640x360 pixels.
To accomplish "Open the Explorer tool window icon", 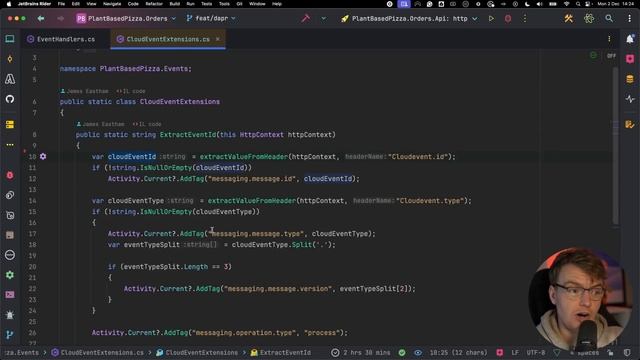I will pos(10,39).
